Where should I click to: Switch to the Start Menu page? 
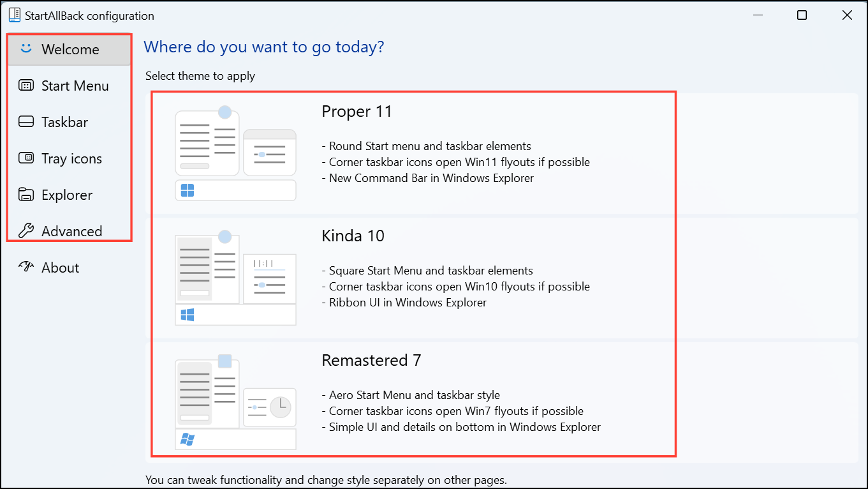pyautogui.click(x=69, y=86)
